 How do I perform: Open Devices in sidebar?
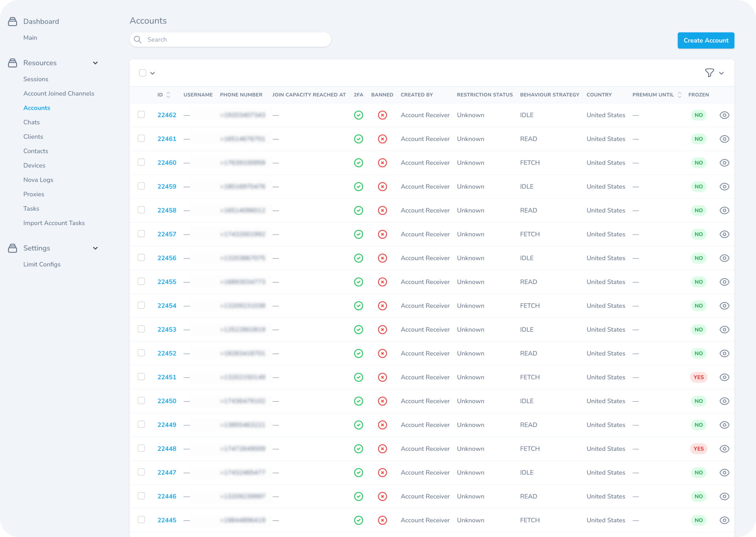point(34,166)
